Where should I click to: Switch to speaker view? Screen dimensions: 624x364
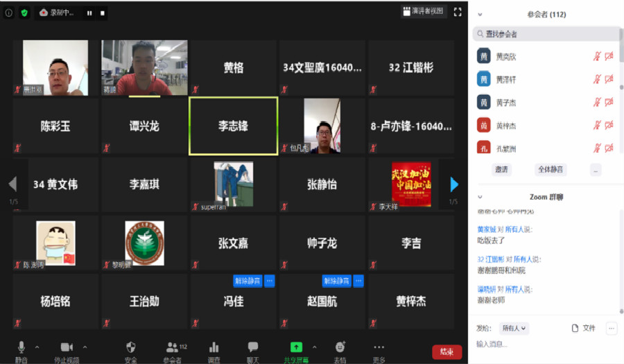click(x=423, y=11)
